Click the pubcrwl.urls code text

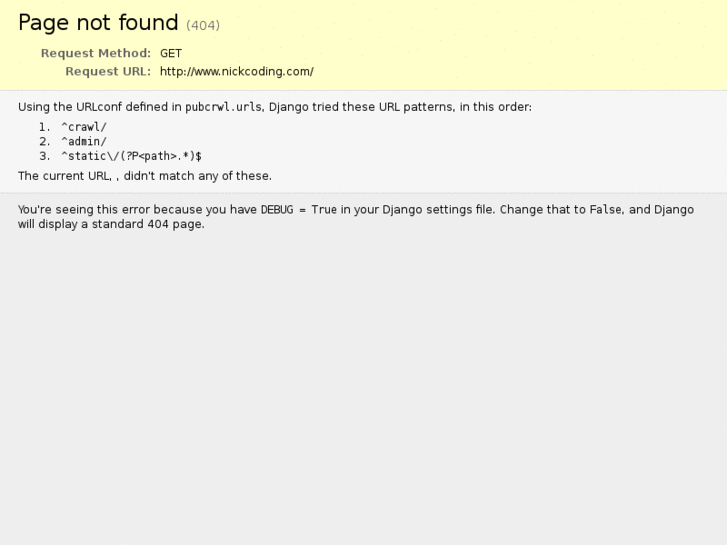pyautogui.click(x=223, y=107)
